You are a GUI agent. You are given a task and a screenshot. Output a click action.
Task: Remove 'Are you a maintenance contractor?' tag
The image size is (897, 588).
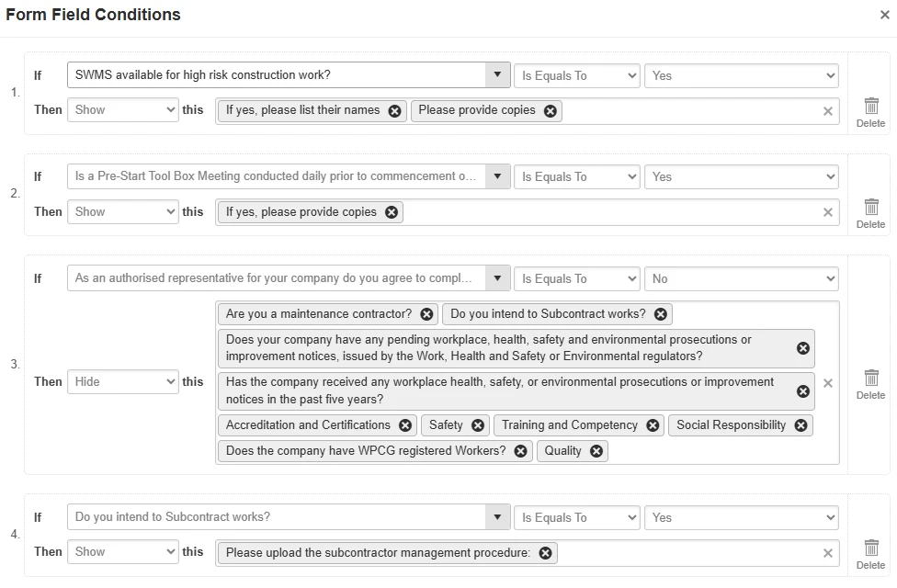(x=426, y=314)
